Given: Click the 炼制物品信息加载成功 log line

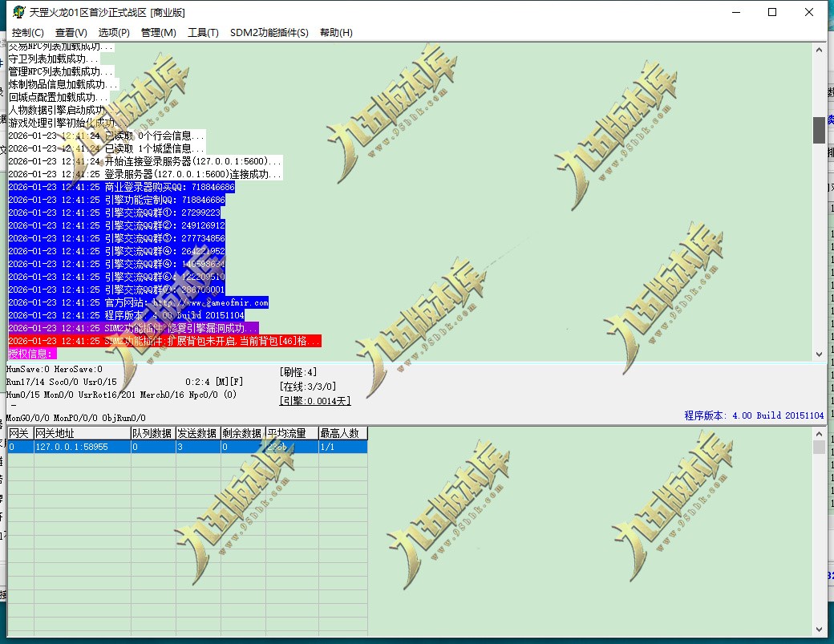Looking at the screenshot, I should [63, 84].
